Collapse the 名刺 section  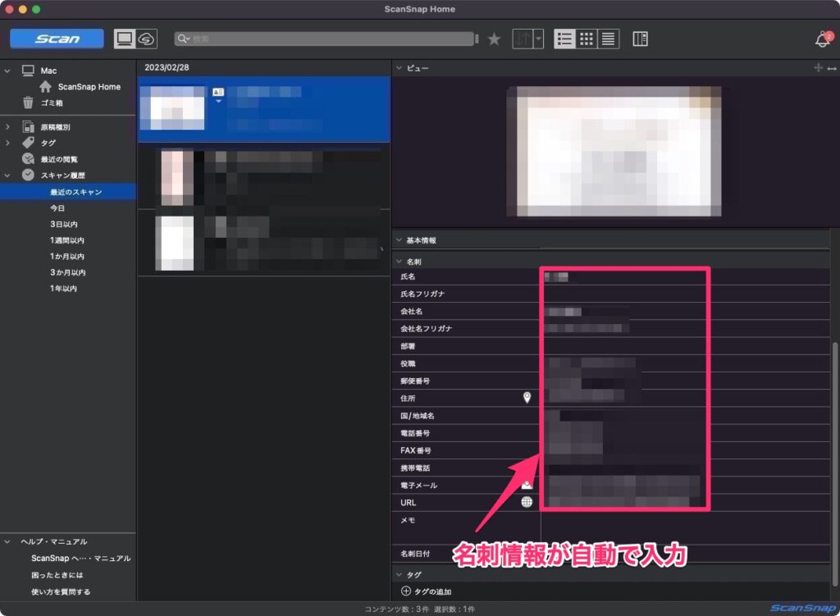click(399, 262)
